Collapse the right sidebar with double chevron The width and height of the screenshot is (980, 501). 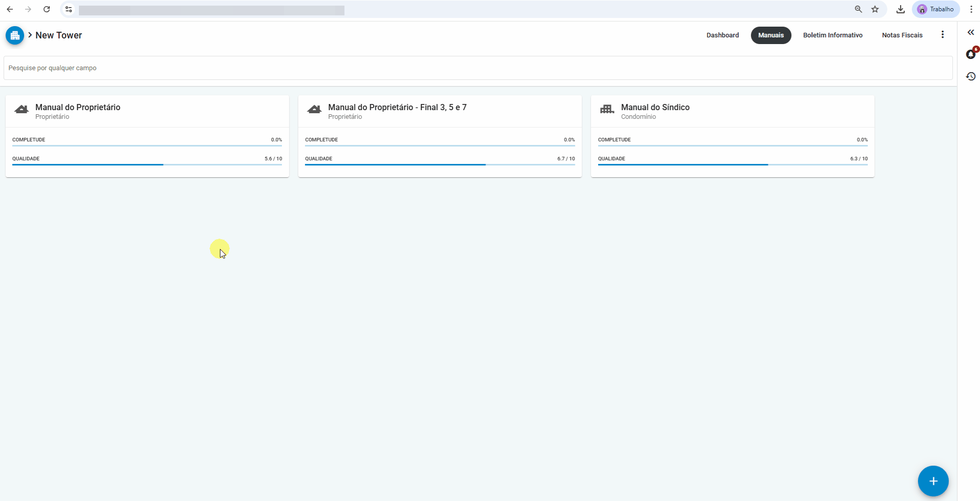(971, 32)
